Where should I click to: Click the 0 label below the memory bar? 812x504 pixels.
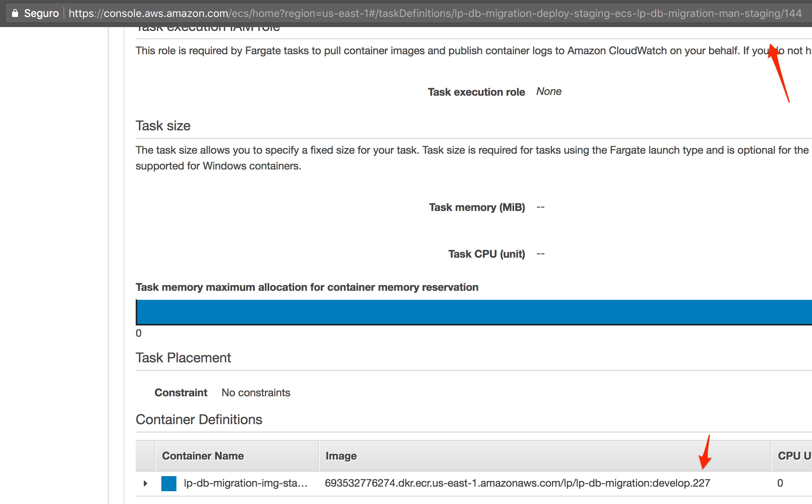click(x=139, y=333)
